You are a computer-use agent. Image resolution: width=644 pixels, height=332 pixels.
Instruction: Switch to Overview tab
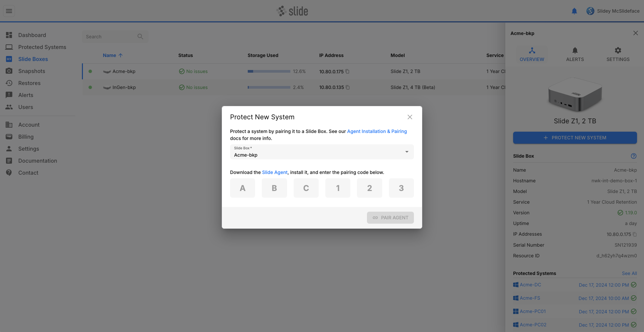(x=532, y=54)
